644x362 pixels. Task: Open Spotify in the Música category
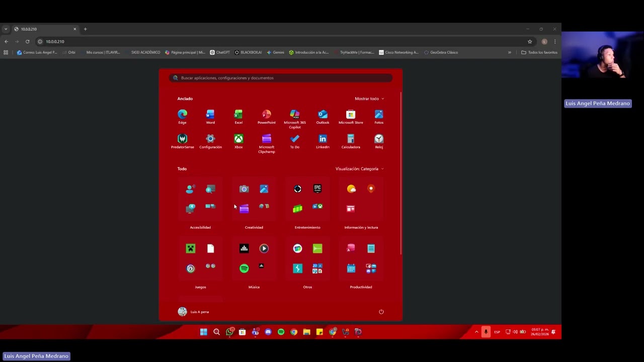(244, 268)
